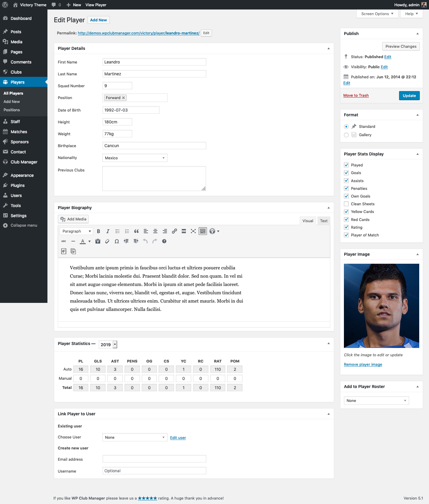Click the editor keyboard shortcuts help icon

coord(164,241)
